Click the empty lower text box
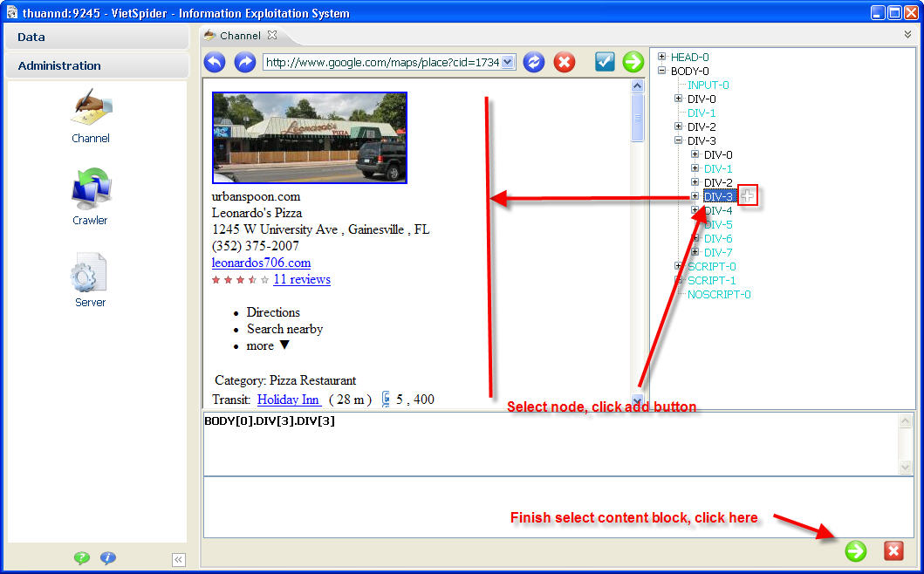This screenshot has width=924, height=574. [x=558, y=507]
